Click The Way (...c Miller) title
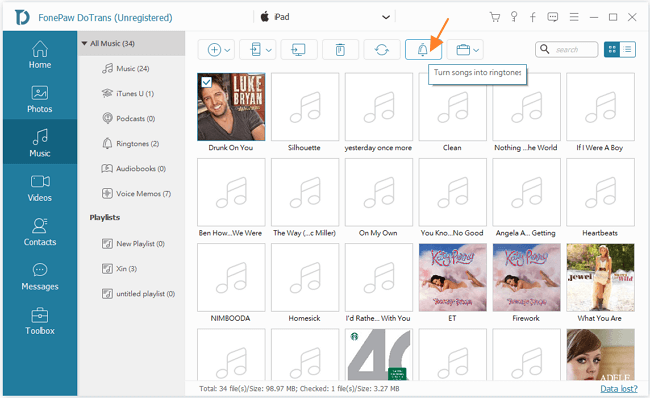Screen dimensions: 650x398 point(304,233)
